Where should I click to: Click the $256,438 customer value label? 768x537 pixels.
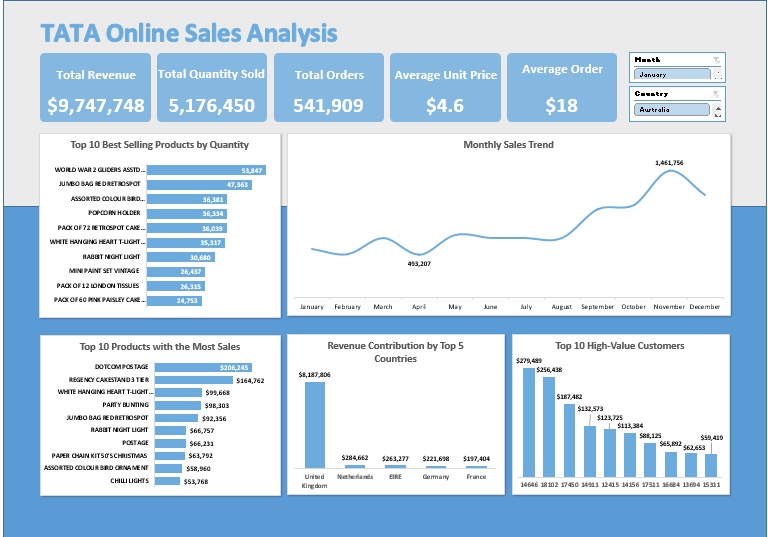coord(549,370)
